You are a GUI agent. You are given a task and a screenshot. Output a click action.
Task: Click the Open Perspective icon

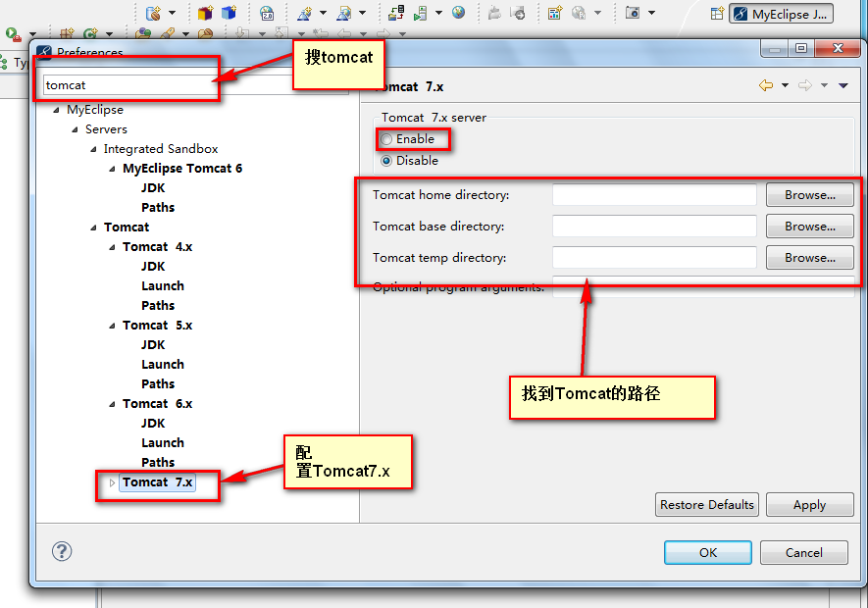click(717, 14)
